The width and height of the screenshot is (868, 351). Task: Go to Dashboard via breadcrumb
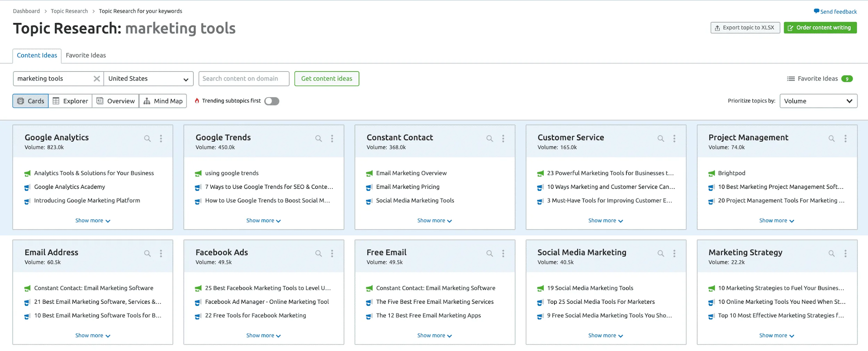(26, 11)
